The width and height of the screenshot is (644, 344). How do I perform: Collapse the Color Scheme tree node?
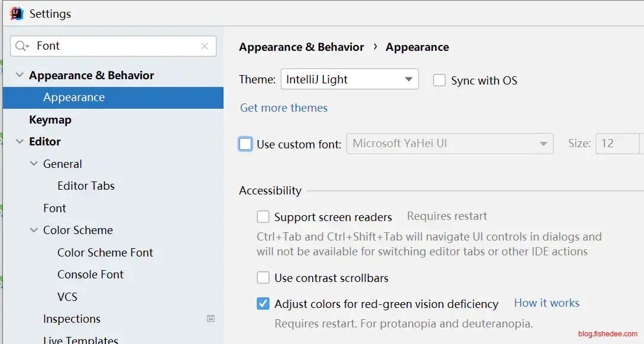point(34,231)
